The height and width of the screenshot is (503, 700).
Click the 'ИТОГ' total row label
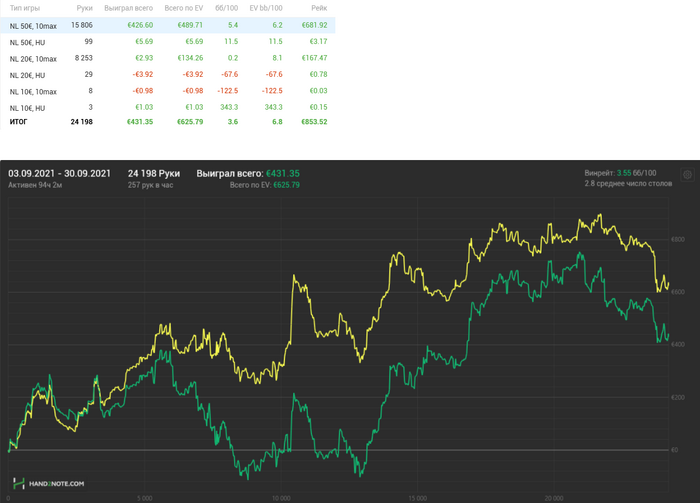tap(18, 122)
